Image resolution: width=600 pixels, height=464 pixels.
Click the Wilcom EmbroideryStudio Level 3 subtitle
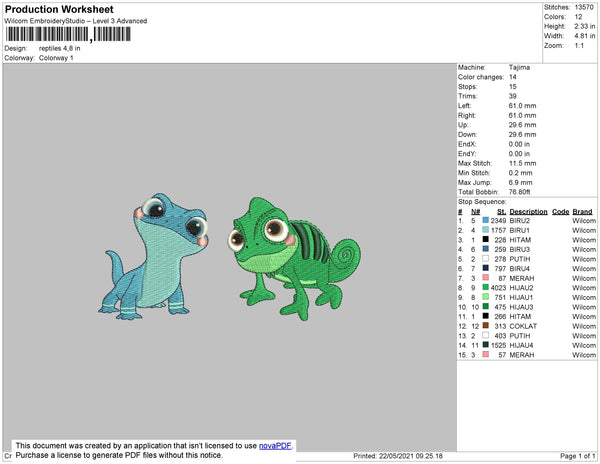point(76,21)
